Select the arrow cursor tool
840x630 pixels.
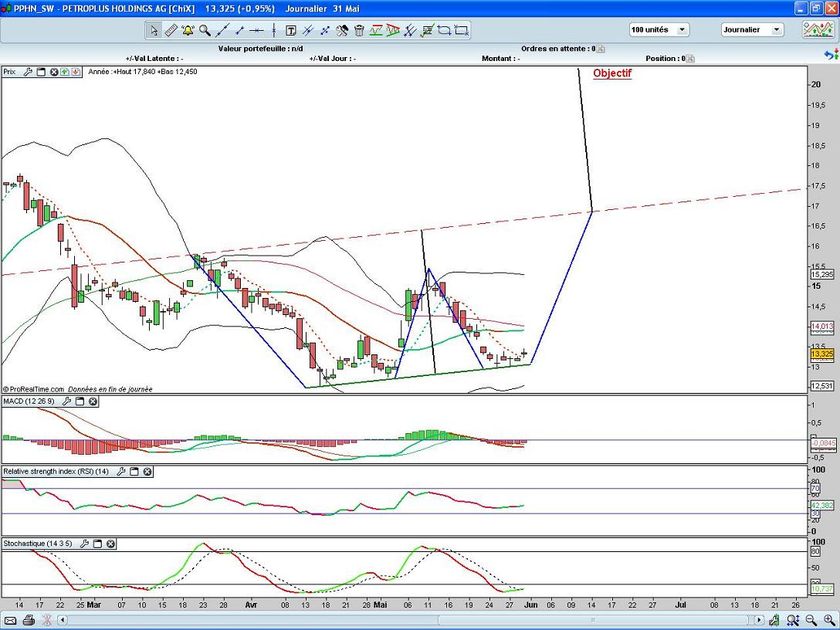click(x=154, y=31)
